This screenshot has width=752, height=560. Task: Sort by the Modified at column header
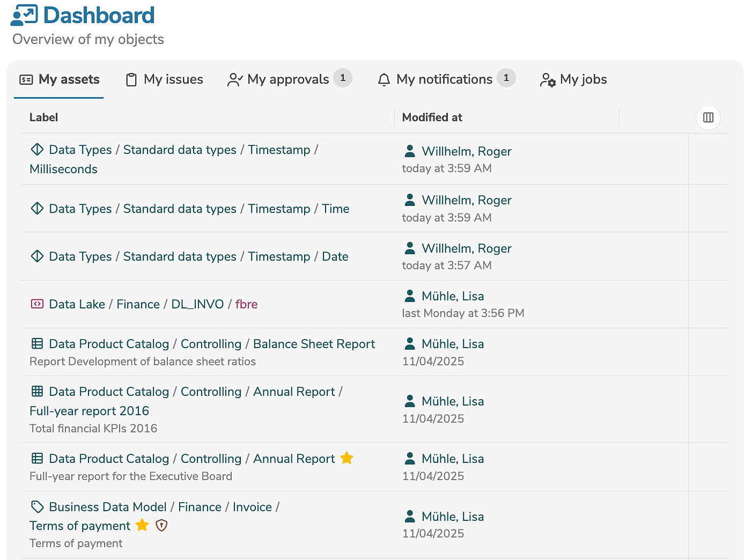tap(432, 117)
